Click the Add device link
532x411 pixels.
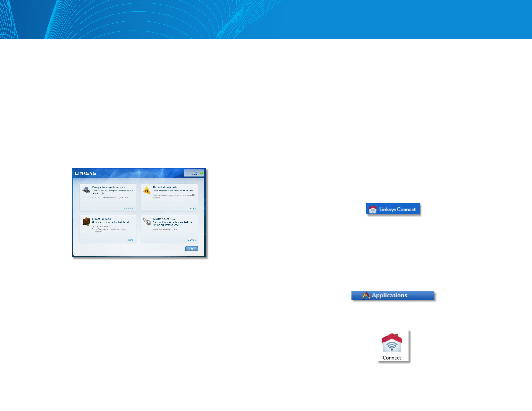click(x=129, y=208)
